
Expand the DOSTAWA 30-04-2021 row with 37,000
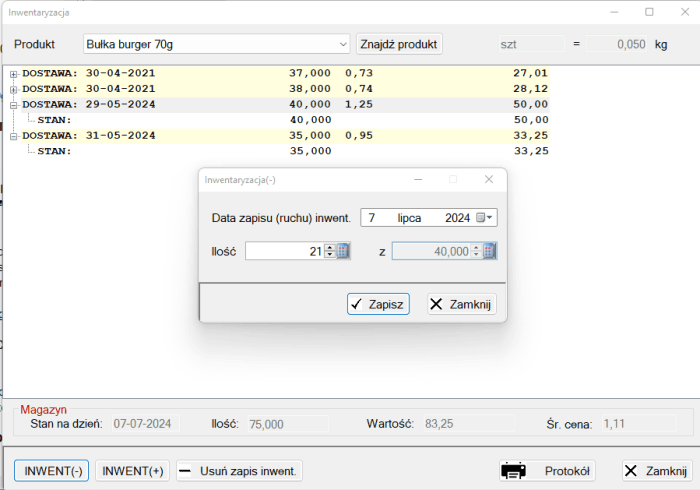14,74
